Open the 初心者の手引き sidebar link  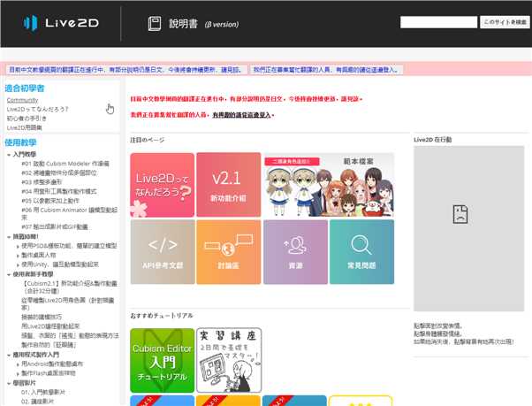click(x=27, y=119)
